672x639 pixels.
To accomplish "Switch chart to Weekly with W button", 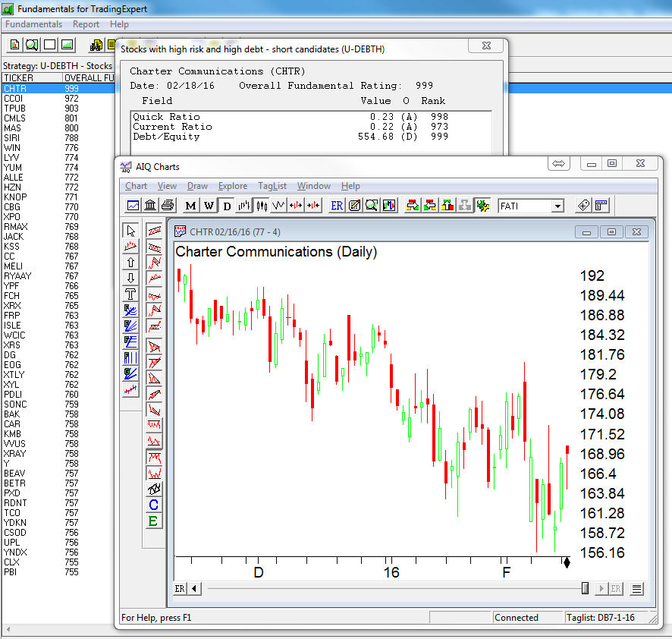I will pos(209,206).
